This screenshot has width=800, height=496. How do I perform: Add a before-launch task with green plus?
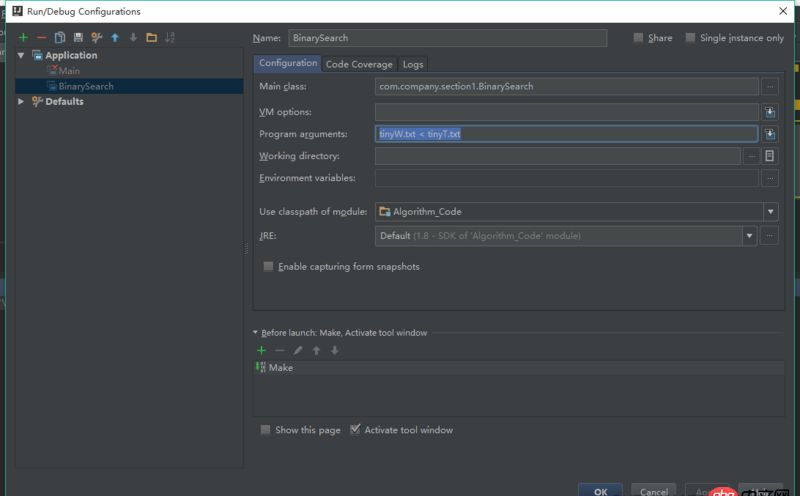click(261, 350)
